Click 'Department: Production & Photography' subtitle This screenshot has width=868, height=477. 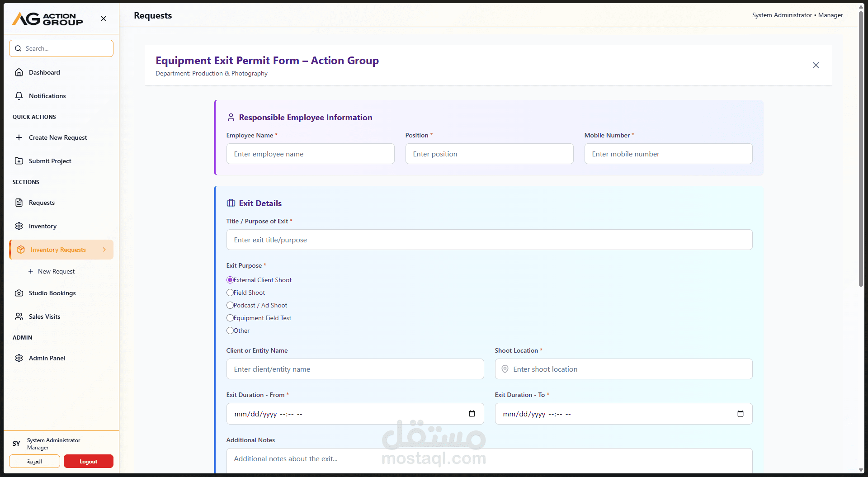(x=212, y=73)
